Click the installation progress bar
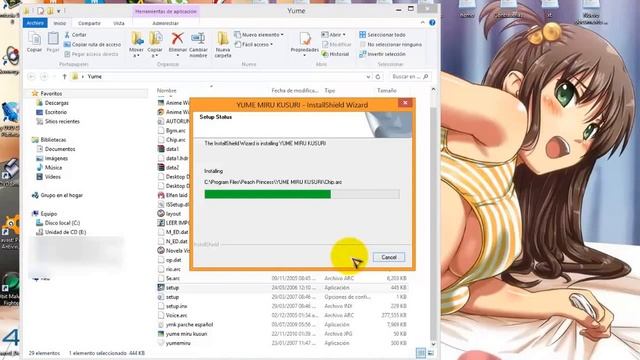This screenshot has width=640, height=360. (x=302, y=194)
